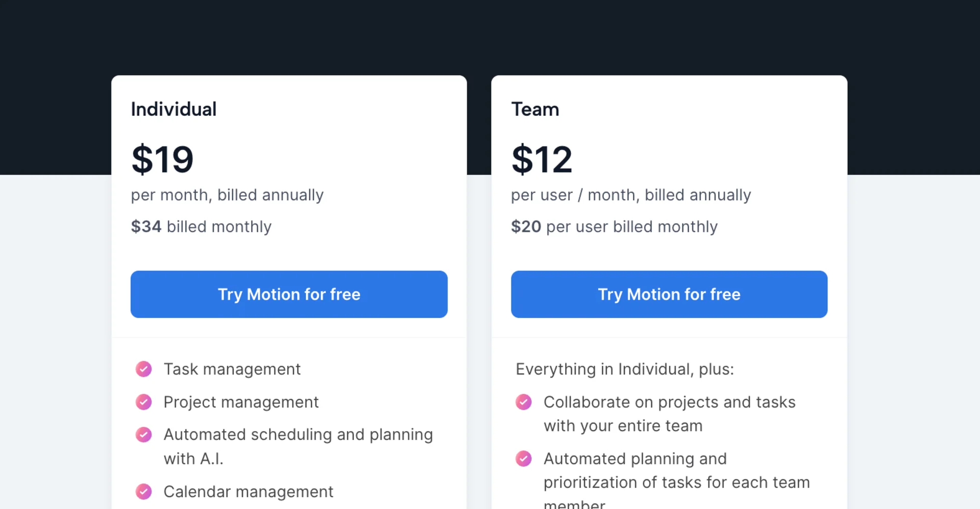The image size is (980, 509).
Task: Click the checkmark icon next to Project management
Action: point(143,402)
